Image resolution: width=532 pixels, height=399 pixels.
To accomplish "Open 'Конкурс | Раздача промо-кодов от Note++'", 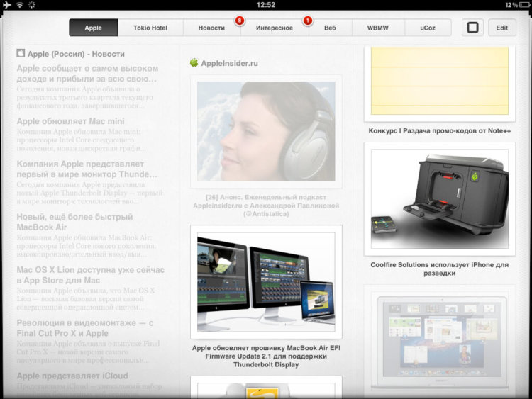I will click(x=440, y=131).
